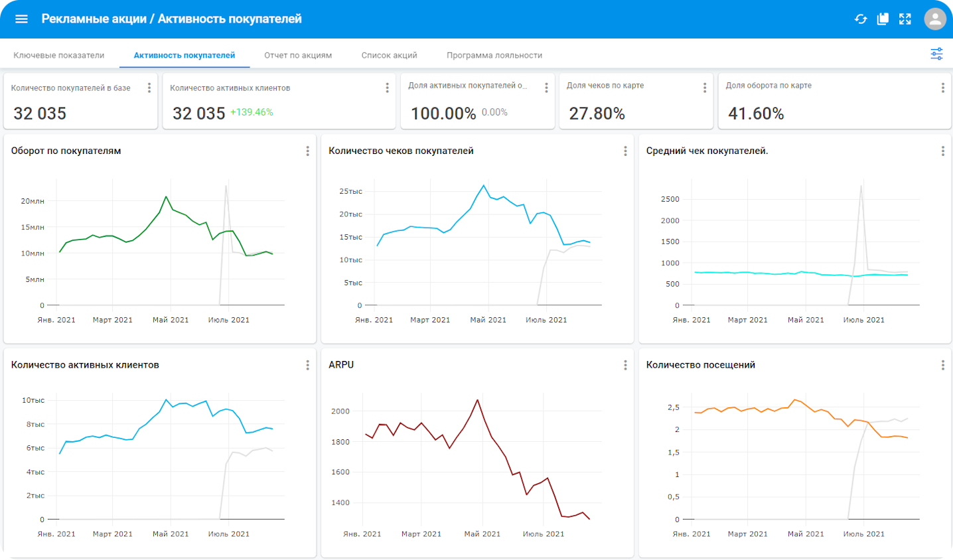Click the 32 035 customers in base value
This screenshot has height=560, width=953.
coord(40,113)
